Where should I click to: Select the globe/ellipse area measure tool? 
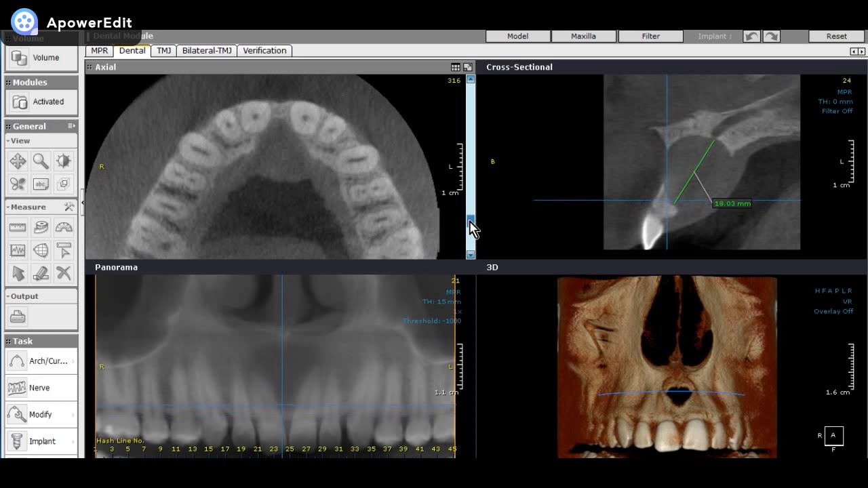(x=41, y=251)
